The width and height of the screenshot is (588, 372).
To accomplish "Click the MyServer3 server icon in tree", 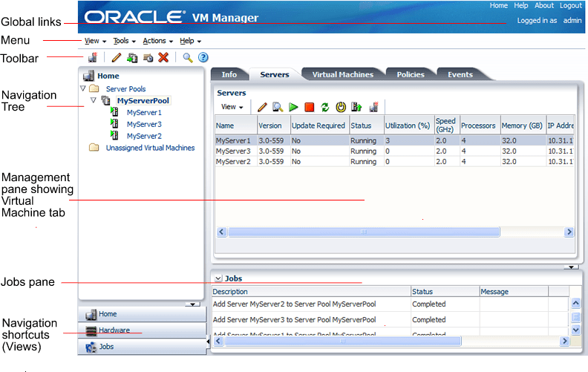I will click(x=114, y=123).
